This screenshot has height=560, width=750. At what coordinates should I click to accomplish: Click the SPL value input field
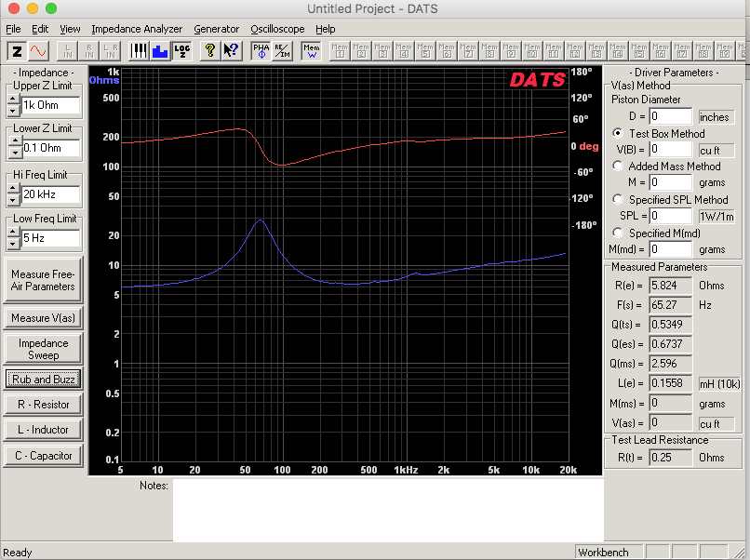670,216
